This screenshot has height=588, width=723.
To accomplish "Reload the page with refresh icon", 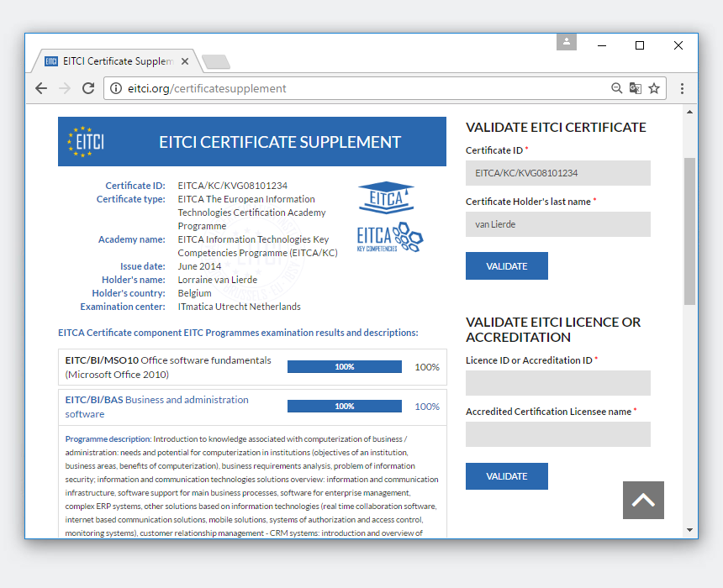I will coord(88,88).
